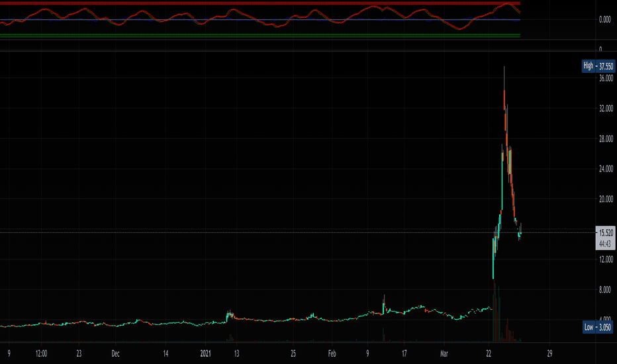Click the 36.000 price axis label
The image size is (617, 364).
click(x=606, y=78)
